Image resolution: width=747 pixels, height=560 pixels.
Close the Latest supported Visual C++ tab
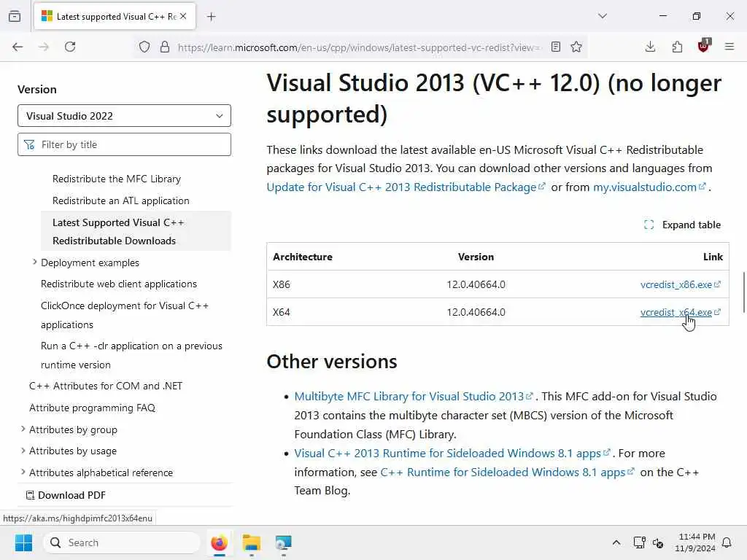point(183,16)
